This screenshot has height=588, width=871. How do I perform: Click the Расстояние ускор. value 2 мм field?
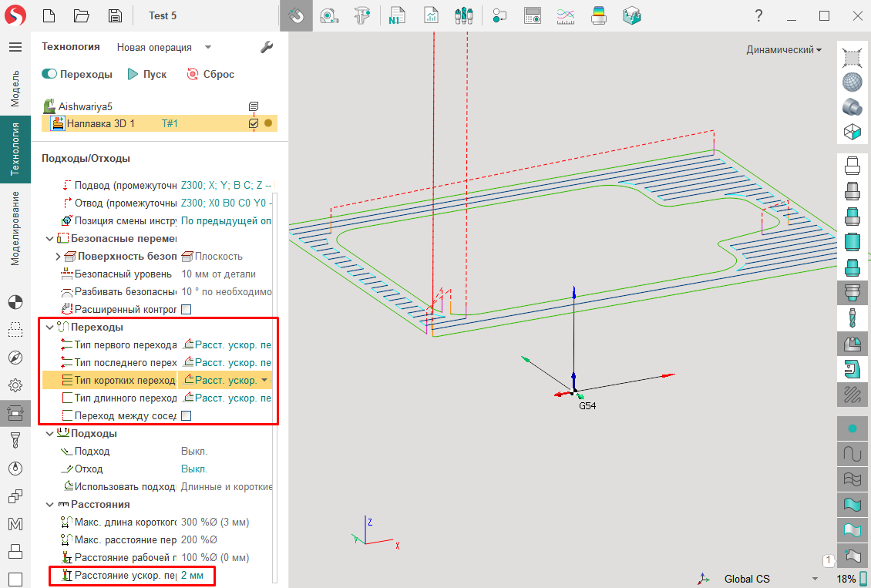193,576
